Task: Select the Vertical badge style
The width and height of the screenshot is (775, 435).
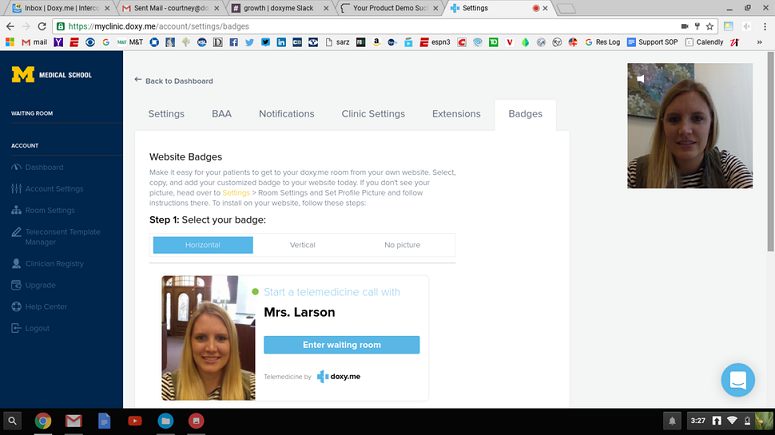Action: tap(302, 245)
